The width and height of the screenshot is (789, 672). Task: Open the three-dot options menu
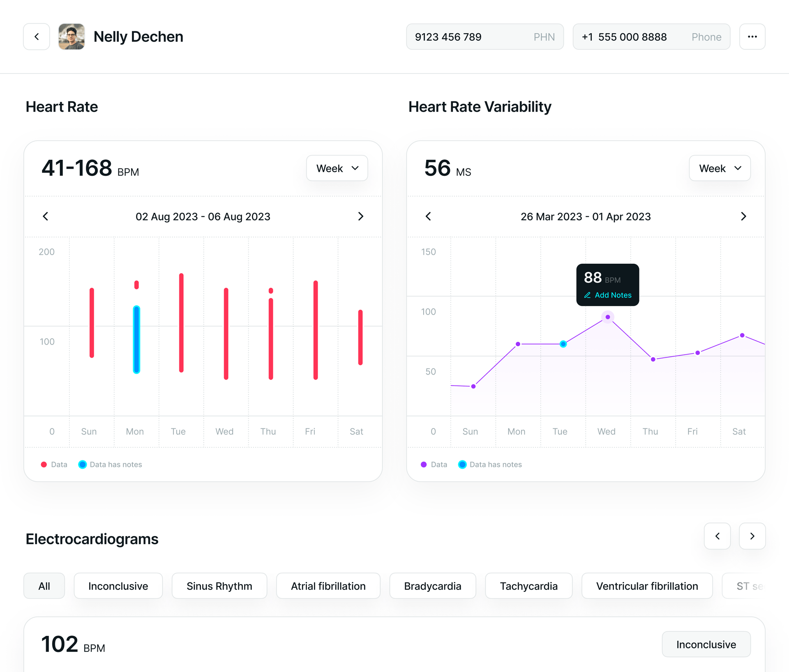752,37
